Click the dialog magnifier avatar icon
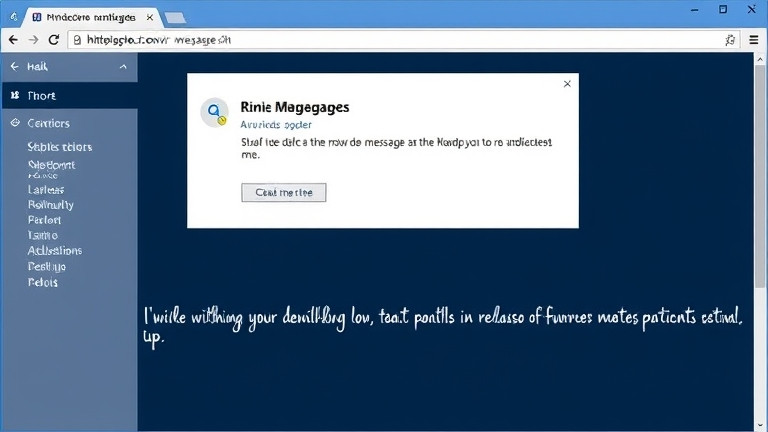The image size is (768, 432). pyautogui.click(x=215, y=112)
